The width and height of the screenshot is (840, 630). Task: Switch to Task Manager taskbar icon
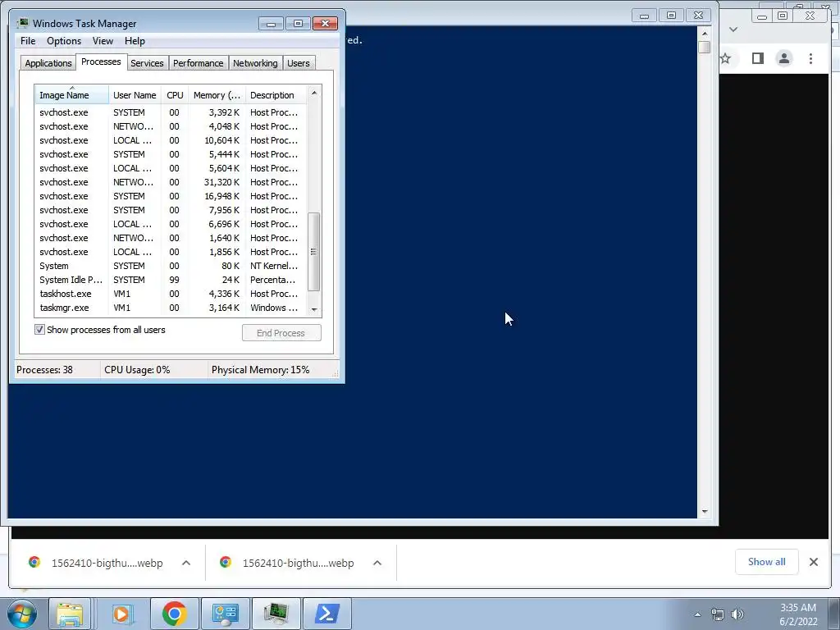click(x=276, y=614)
